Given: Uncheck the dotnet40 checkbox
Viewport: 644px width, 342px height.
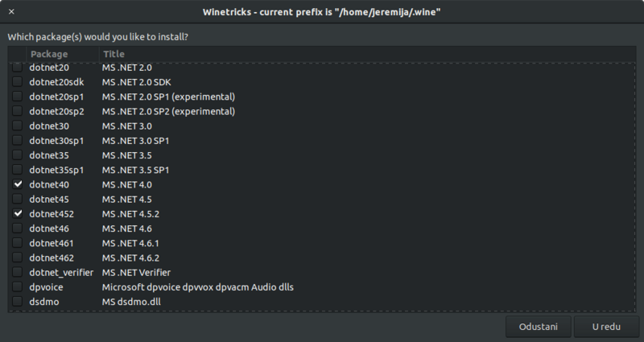Looking at the screenshot, I should tap(17, 184).
